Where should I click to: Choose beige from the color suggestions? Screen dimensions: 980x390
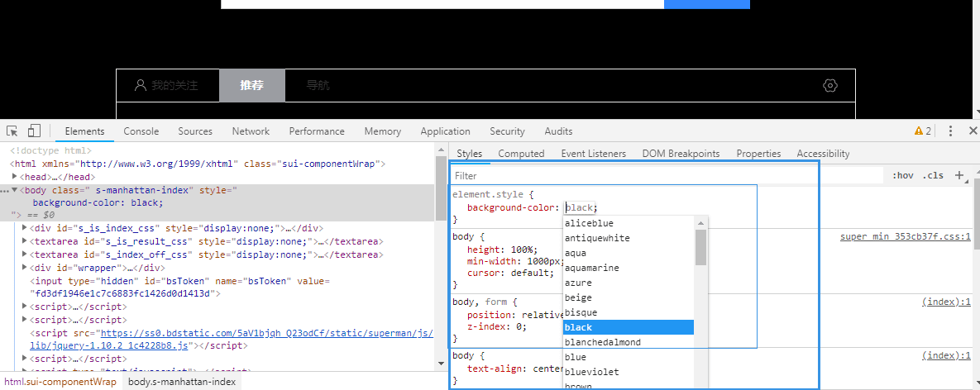[629, 297]
